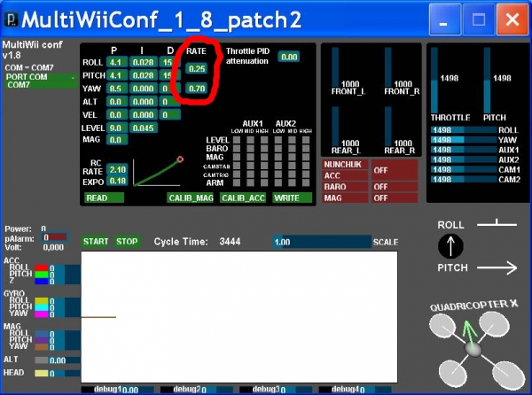Screen dimensions: 532x395
Task: Click the roll angle indicator line
Action: click(x=497, y=223)
